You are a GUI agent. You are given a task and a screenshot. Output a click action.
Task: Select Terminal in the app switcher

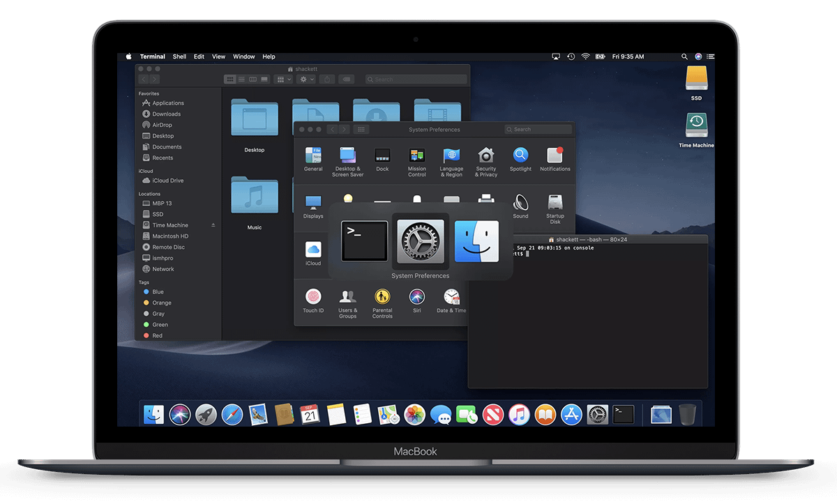pyautogui.click(x=364, y=241)
